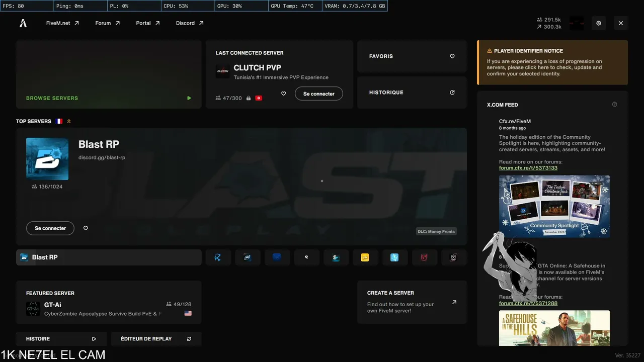644x362 pixels.
Task: Select the yellow crown server icon
Action: 365,257
